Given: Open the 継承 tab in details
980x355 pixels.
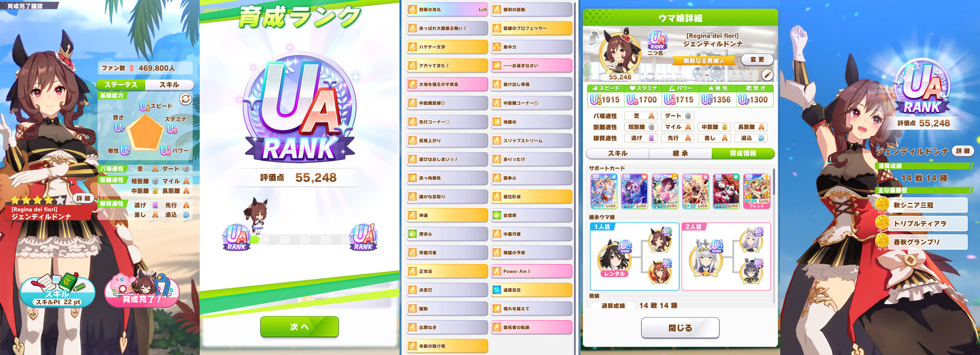Looking at the screenshot, I should 680,153.
